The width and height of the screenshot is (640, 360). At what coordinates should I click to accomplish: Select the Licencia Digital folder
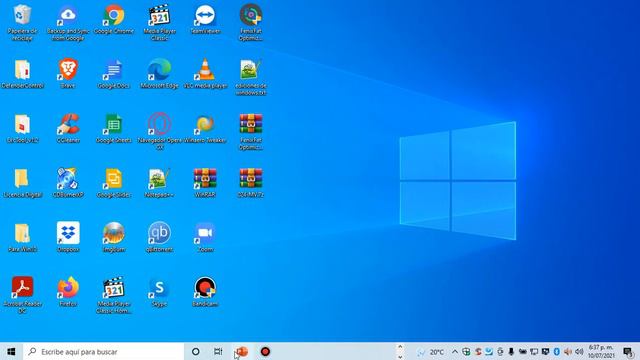(22, 183)
